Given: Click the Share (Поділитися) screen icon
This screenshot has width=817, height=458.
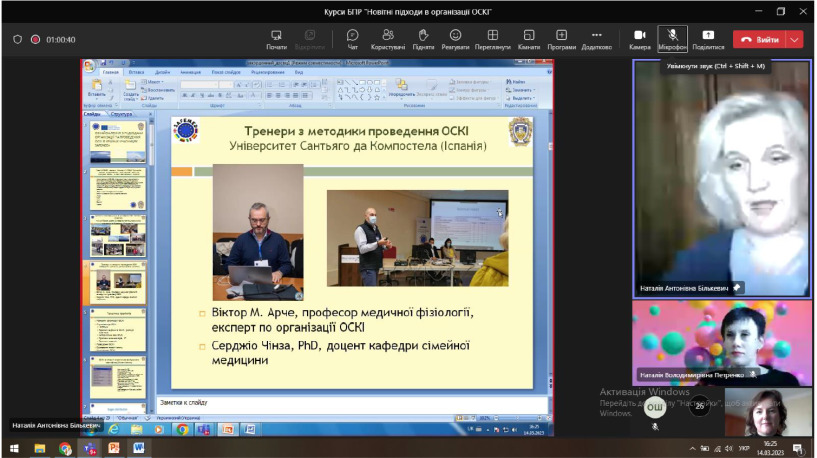Looking at the screenshot, I should tap(708, 39).
